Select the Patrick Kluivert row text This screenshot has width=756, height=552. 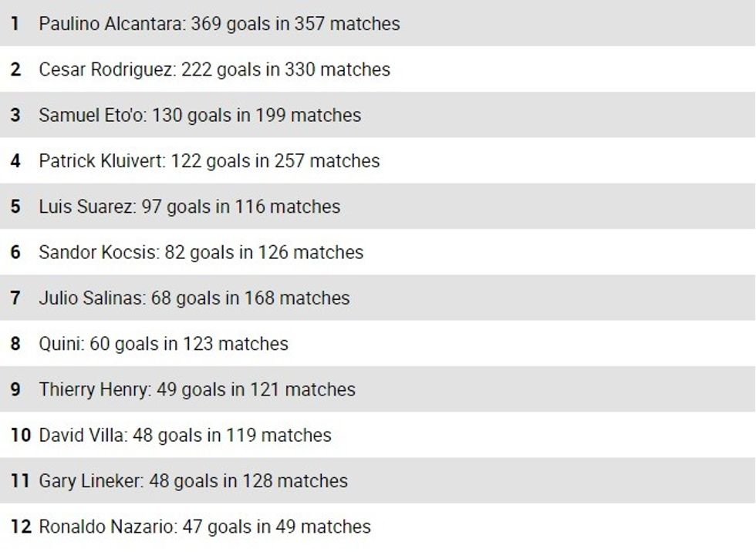(209, 161)
